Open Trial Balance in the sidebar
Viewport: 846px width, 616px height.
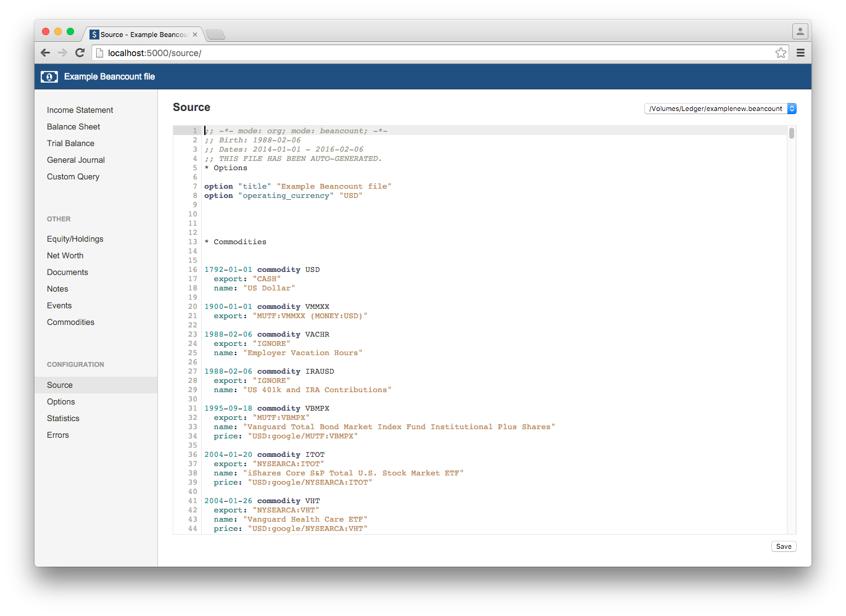(x=70, y=143)
